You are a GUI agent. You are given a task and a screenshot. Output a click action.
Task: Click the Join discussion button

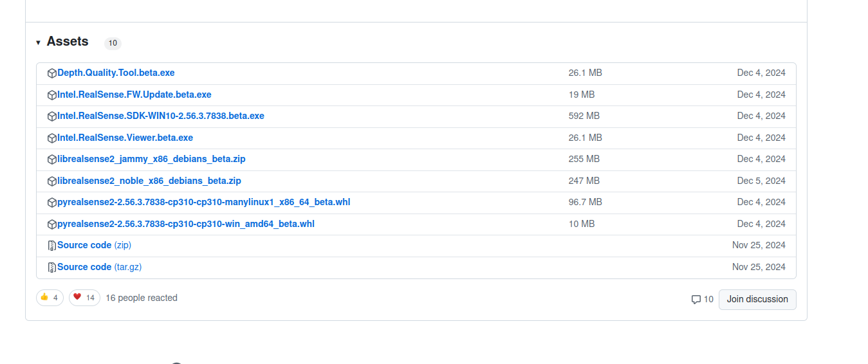tap(757, 300)
